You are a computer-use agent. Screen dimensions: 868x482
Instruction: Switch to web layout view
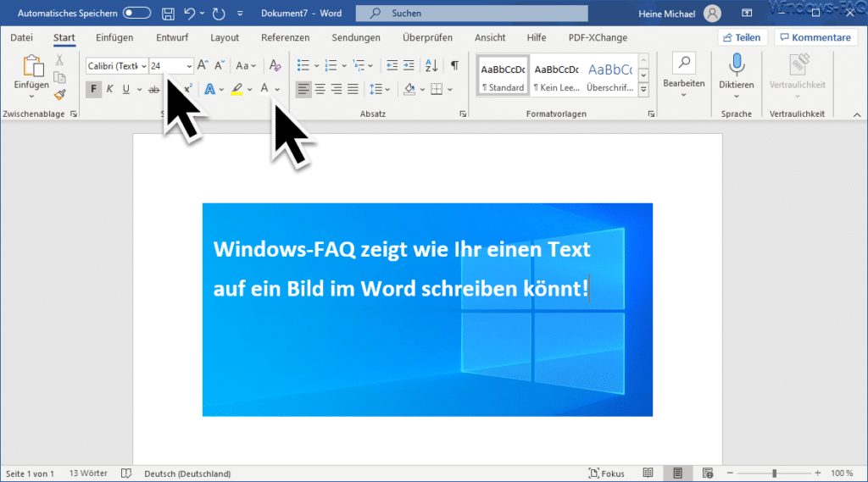(x=708, y=474)
